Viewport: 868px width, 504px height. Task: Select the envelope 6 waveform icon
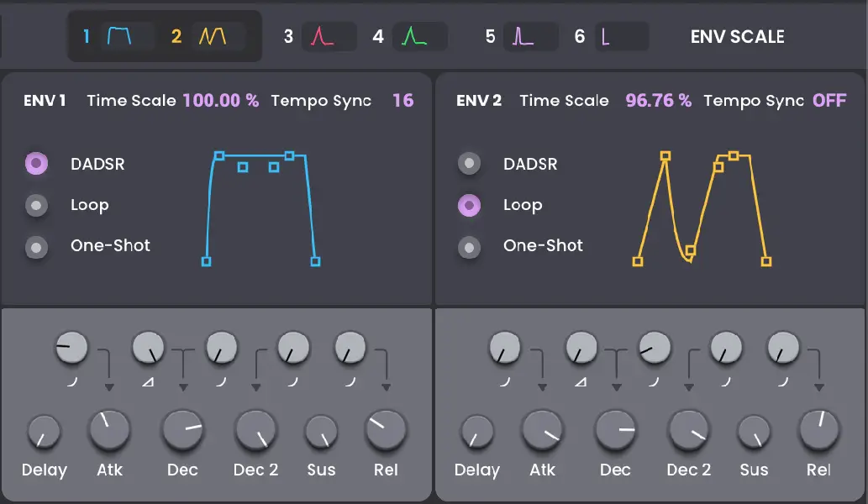(622, 36)
